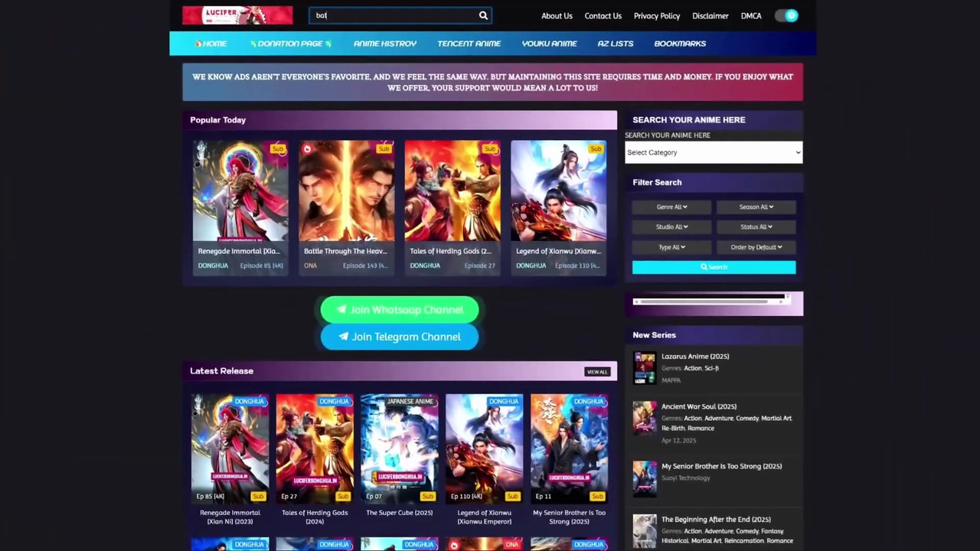
Task: Click the View All button in Latest Release
Action: click(x=597, y=372)
